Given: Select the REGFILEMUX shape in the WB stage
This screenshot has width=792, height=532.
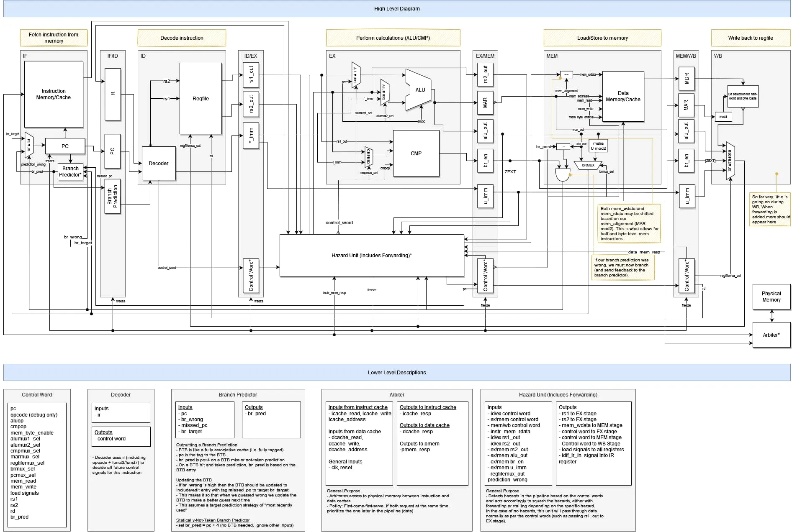Looking at the screenshot, I should pyautogui.click(x=730, y=161).
